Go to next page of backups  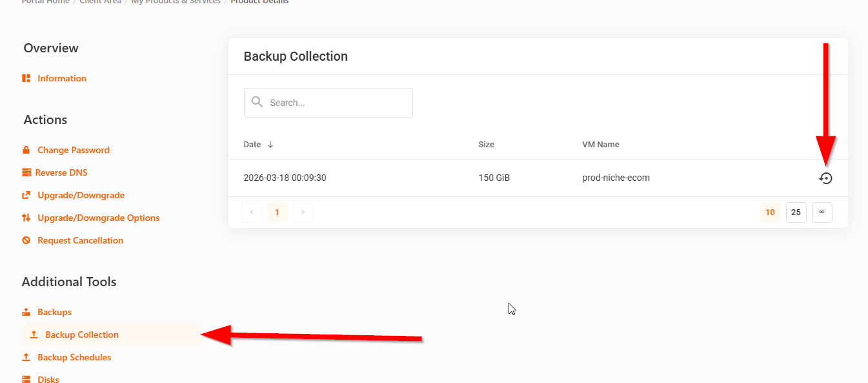303,212
